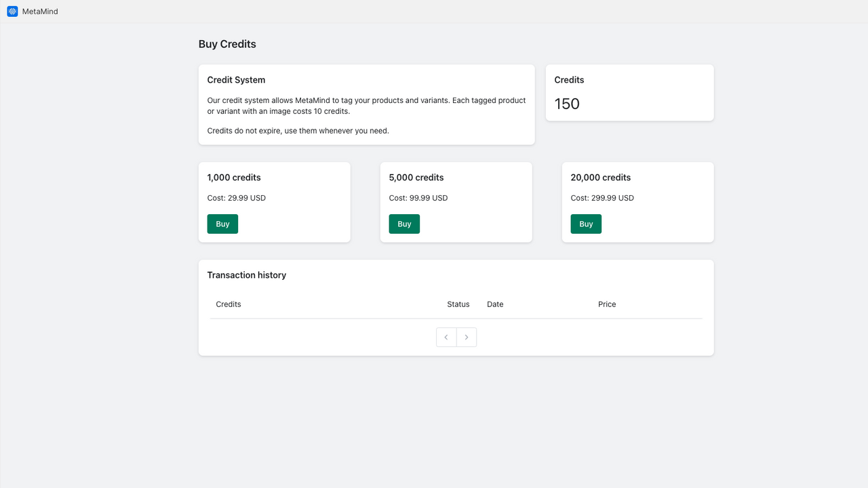Screen dimensions: 868x488
Task: Buy the 20,000 credits package
Action: pos(586,224)
